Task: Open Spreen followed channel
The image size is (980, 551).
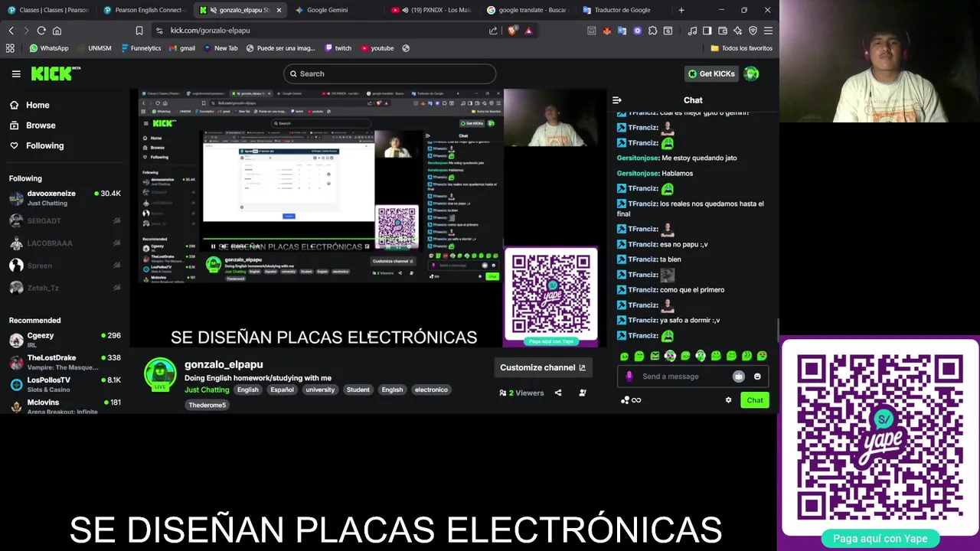Action: pos(65,266)
